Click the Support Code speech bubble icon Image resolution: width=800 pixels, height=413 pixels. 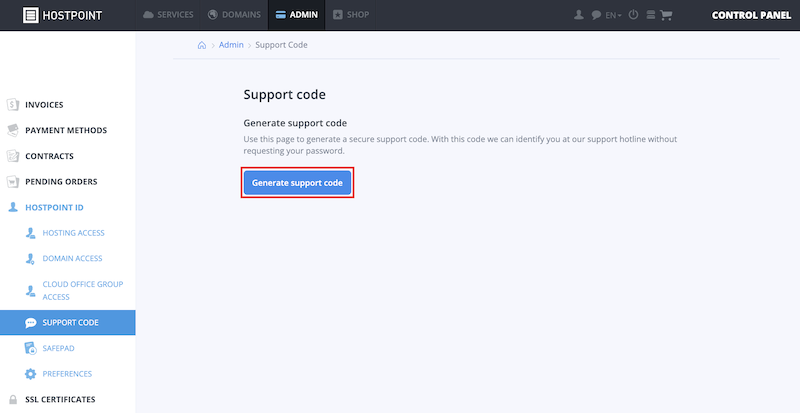pos(31,323)
